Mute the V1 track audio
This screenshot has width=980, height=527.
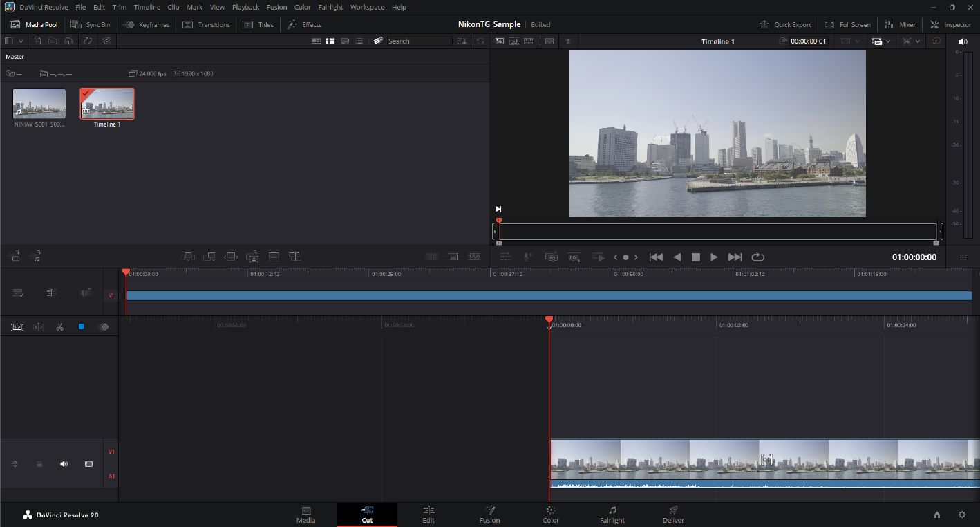tap(64, 464)
